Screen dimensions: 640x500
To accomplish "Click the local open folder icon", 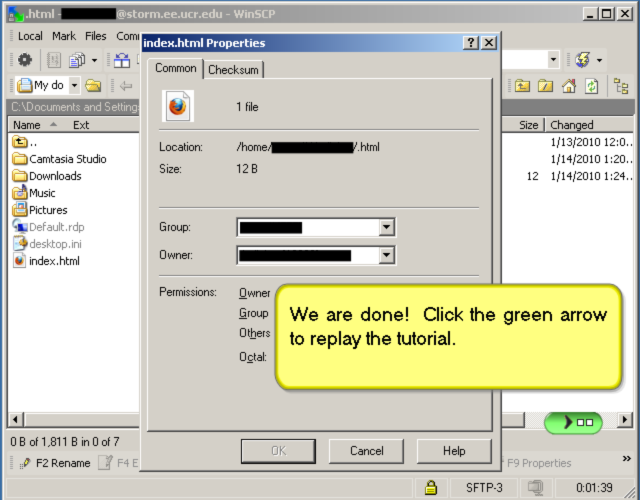I will pos(93,86).
